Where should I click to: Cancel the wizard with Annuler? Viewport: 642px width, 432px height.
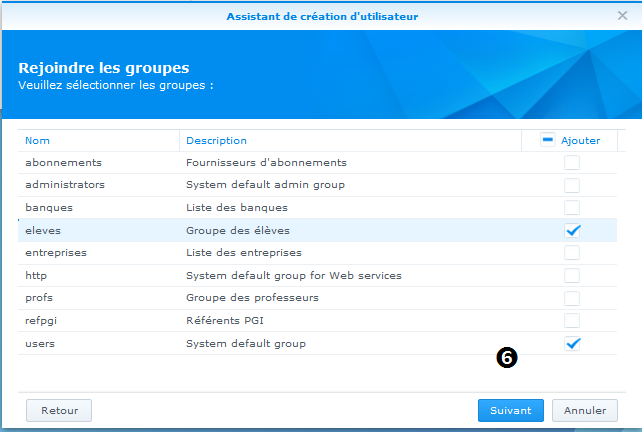click(585, 410)
